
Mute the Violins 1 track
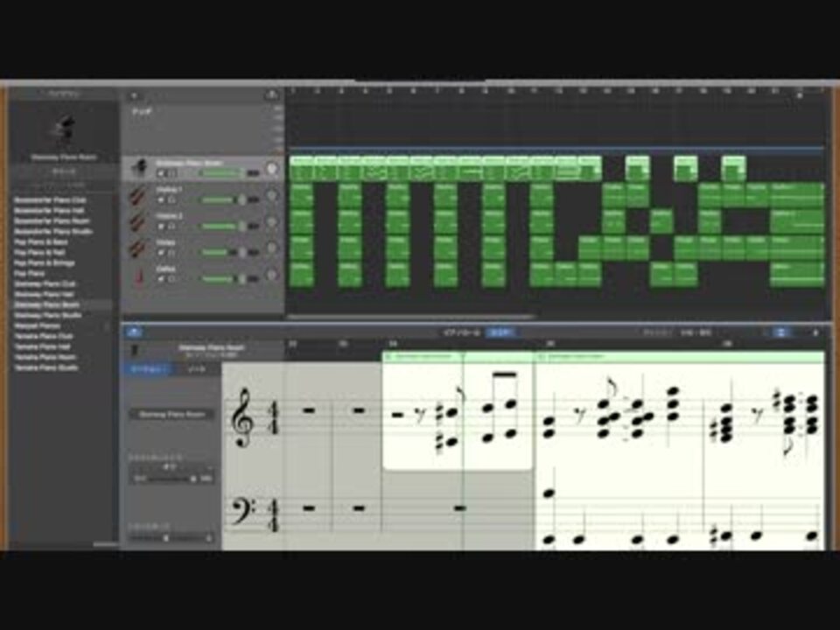(x=161, y=199)
